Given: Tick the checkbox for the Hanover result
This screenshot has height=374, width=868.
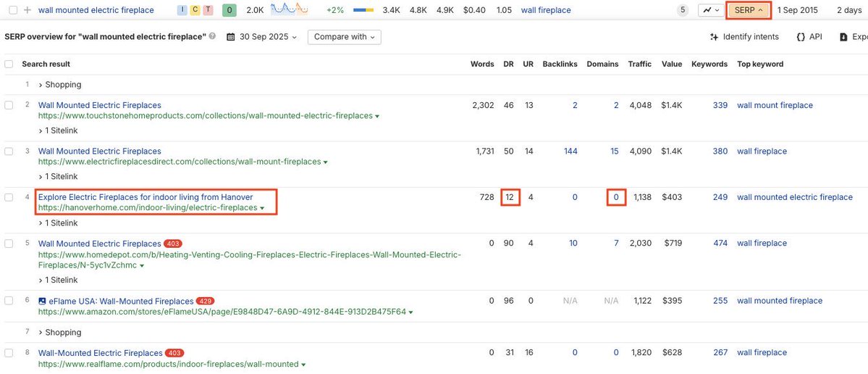Looking at the screenshot, I should tap(9, 197).
